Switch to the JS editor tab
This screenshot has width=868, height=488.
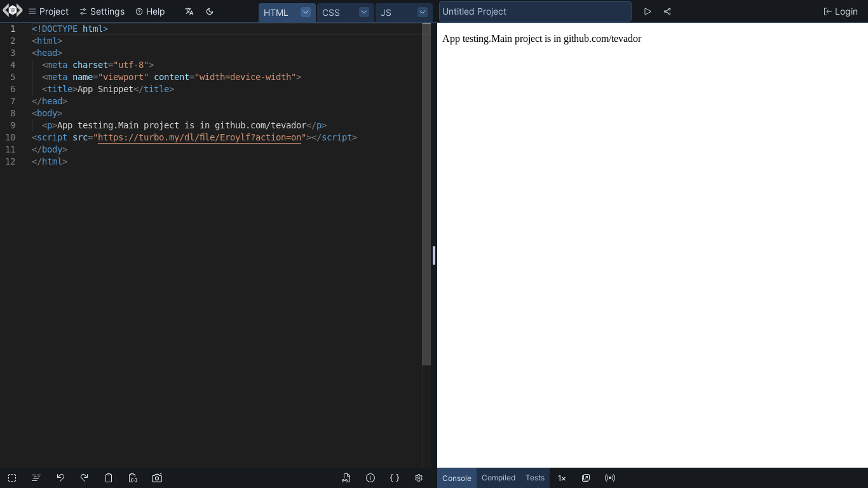[386, 13]
